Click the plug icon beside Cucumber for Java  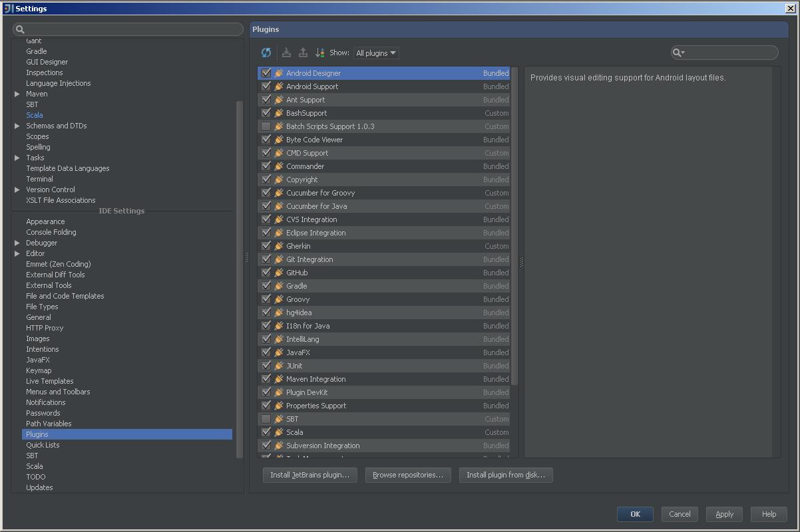point(279,206)
